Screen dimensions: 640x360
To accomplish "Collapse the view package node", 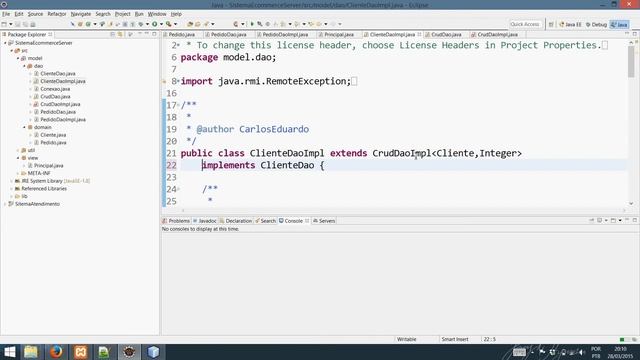I will coord(18,158).
